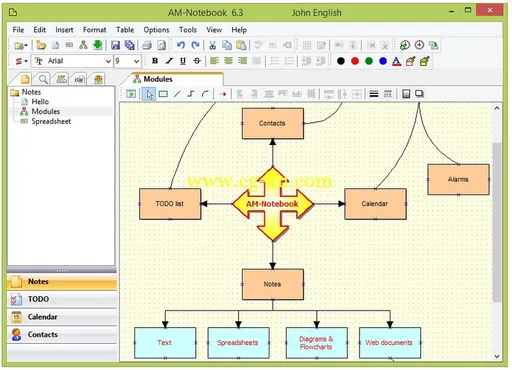The height and width of the screenshot is (370, 512).
Task: Open the Calendar section button
Action: (62, 317)
